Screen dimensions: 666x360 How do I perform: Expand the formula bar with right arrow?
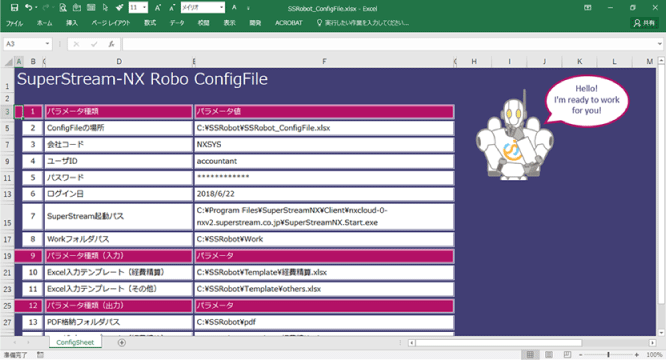[659, 44]
